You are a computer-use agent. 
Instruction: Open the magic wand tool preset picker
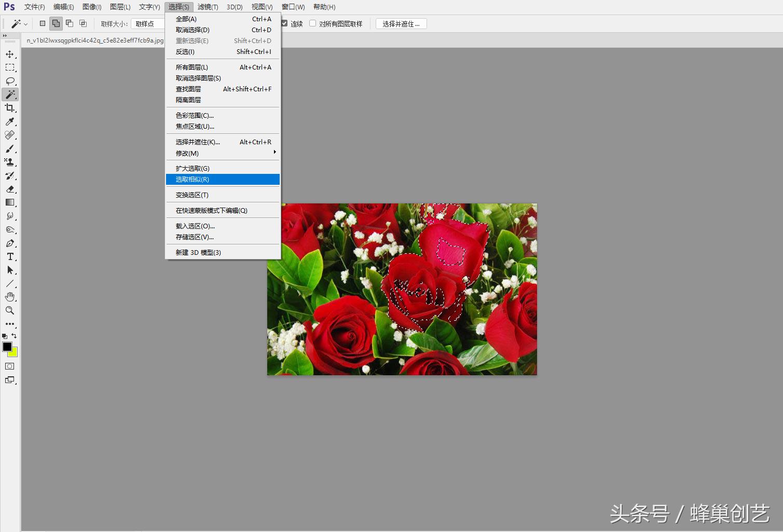[x=18, y=23]
